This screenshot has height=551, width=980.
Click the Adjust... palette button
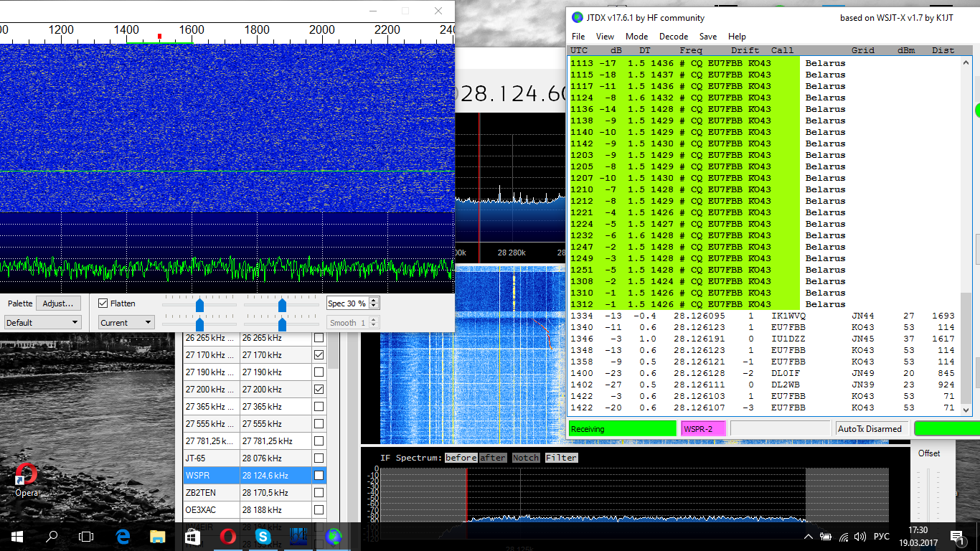coord(58,303)
